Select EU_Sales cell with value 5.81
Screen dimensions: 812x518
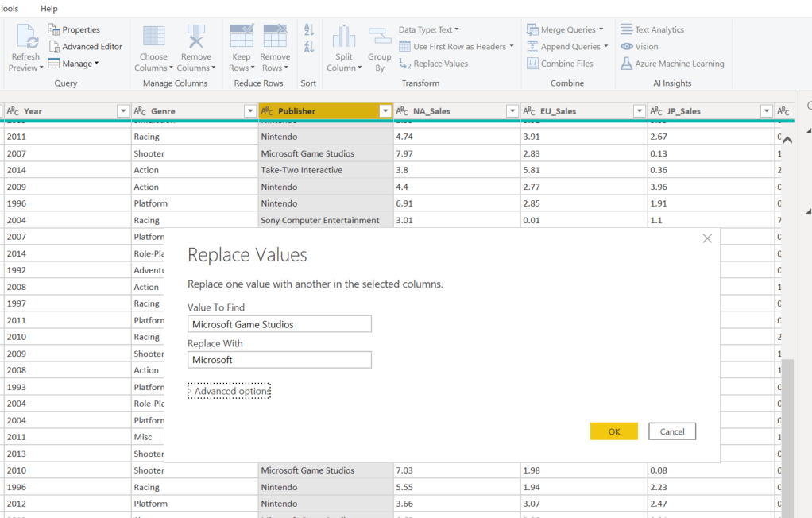point(584,170)
